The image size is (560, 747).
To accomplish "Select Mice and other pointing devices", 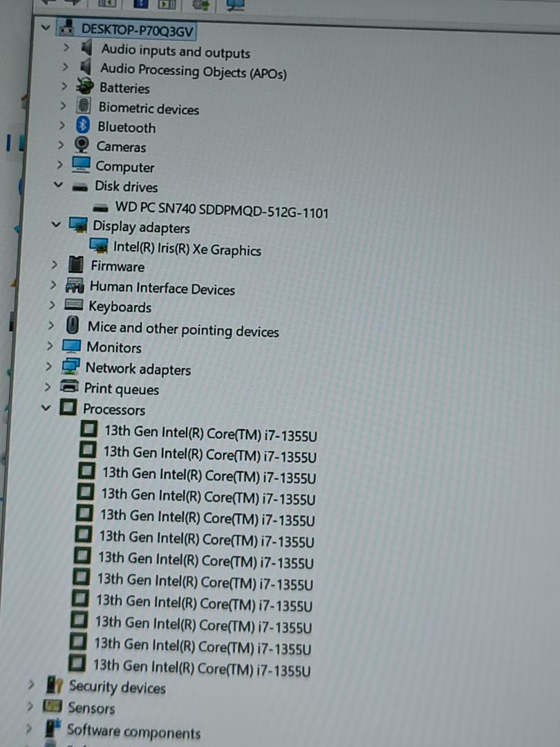I will [x=183, y=329].
